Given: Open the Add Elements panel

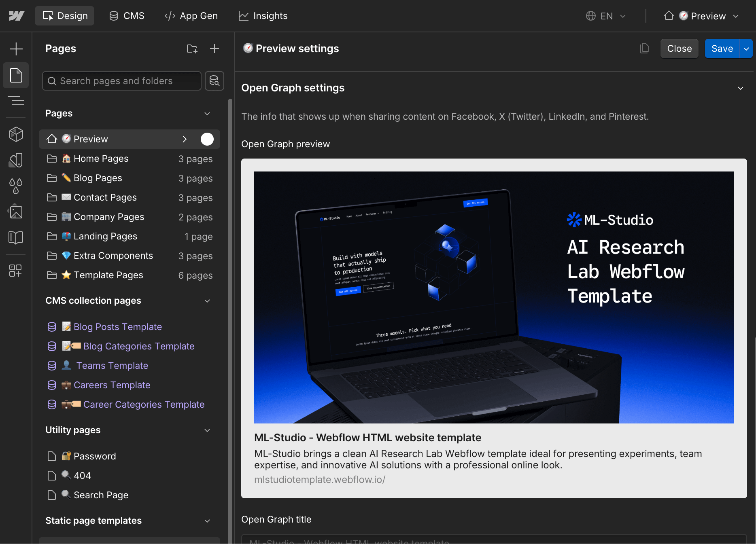Looking at the screenshot, I should pos(16,49).
